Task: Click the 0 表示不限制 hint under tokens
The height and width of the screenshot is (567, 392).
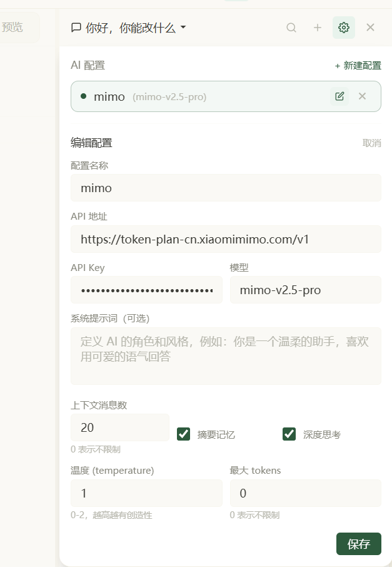Action: click(x=254, y=515)
